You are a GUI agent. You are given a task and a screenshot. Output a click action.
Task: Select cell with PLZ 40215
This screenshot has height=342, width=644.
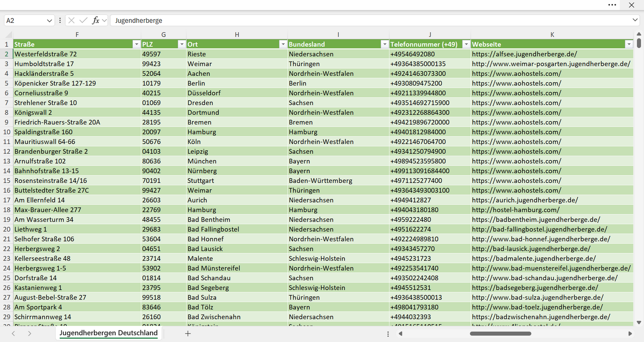164,93
